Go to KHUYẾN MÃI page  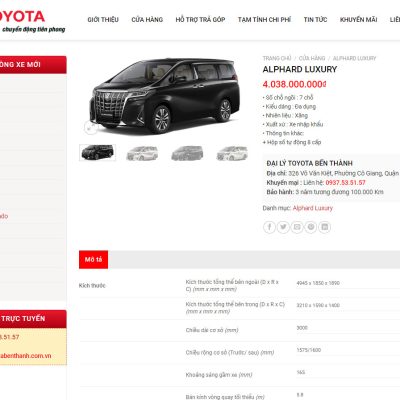358,20
